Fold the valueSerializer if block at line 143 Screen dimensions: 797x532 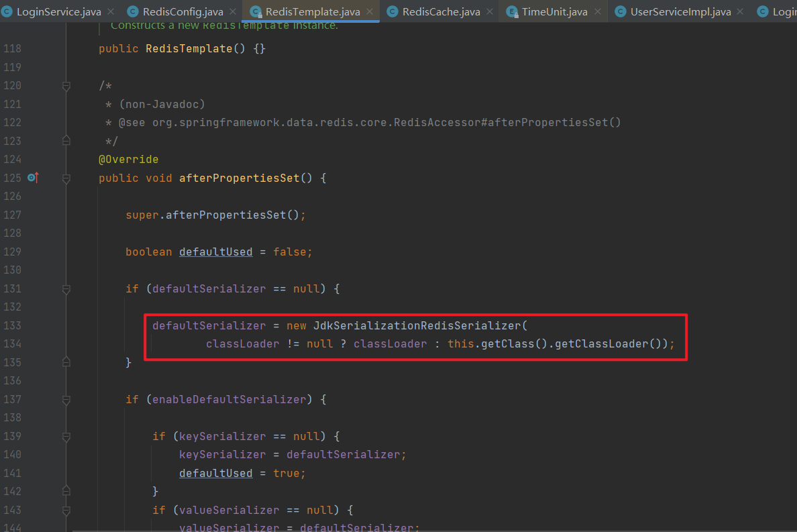coord(66,511)
